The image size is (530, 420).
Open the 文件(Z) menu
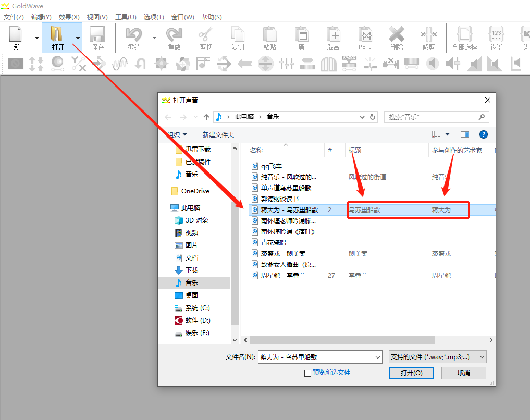point(14,17)
